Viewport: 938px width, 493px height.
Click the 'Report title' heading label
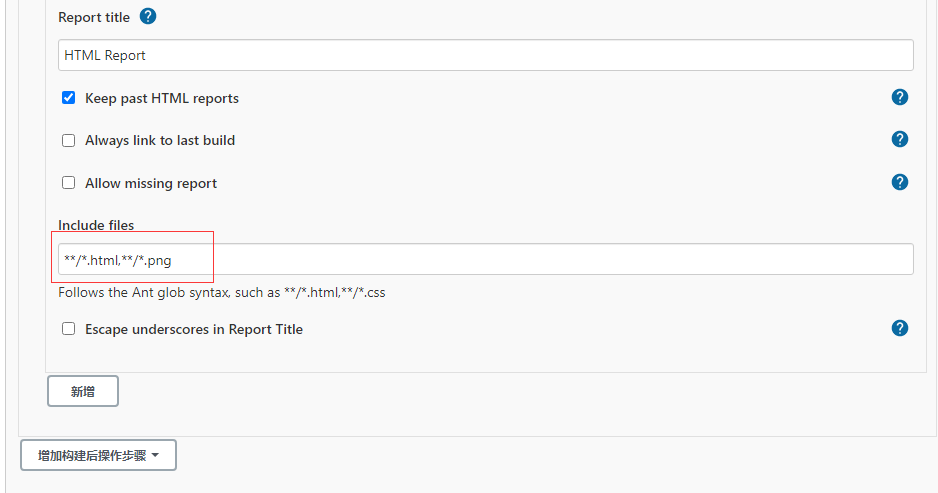pyautogui.click(x=94, y=18)
